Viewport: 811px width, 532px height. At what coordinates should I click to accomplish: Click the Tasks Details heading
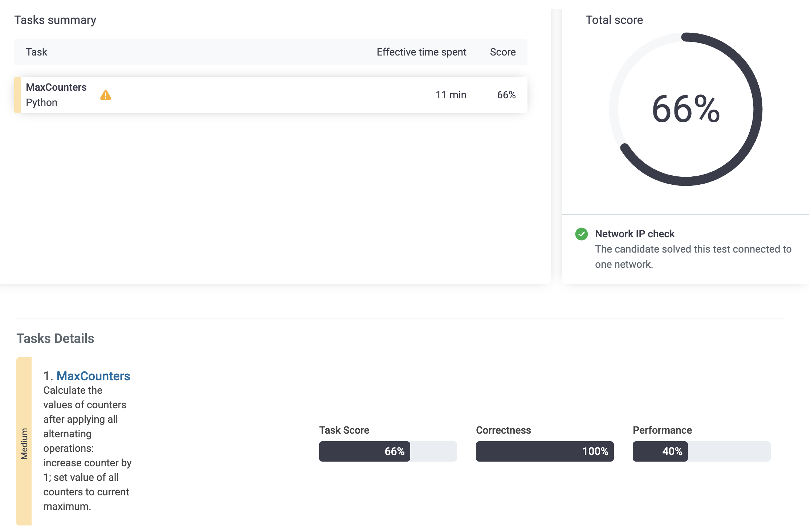[x=55, y=338]
